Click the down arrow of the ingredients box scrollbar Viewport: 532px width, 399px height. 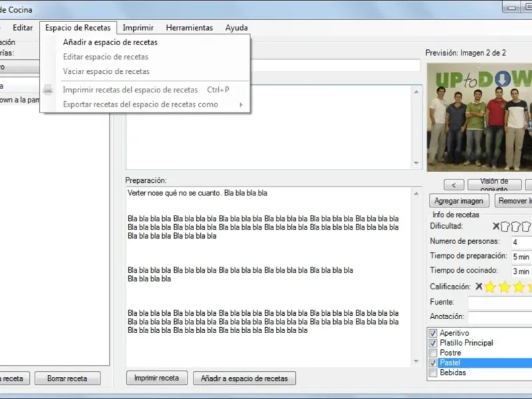point(416,163)
